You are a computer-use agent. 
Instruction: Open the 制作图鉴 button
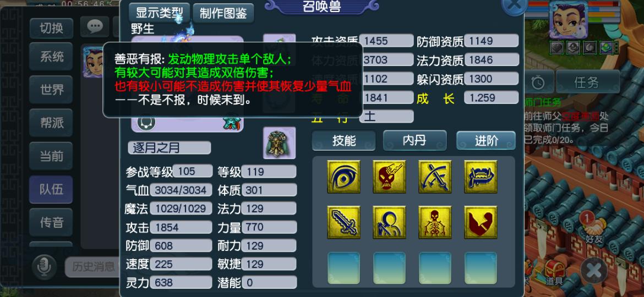pyautogui.click(x=223, y=13)
